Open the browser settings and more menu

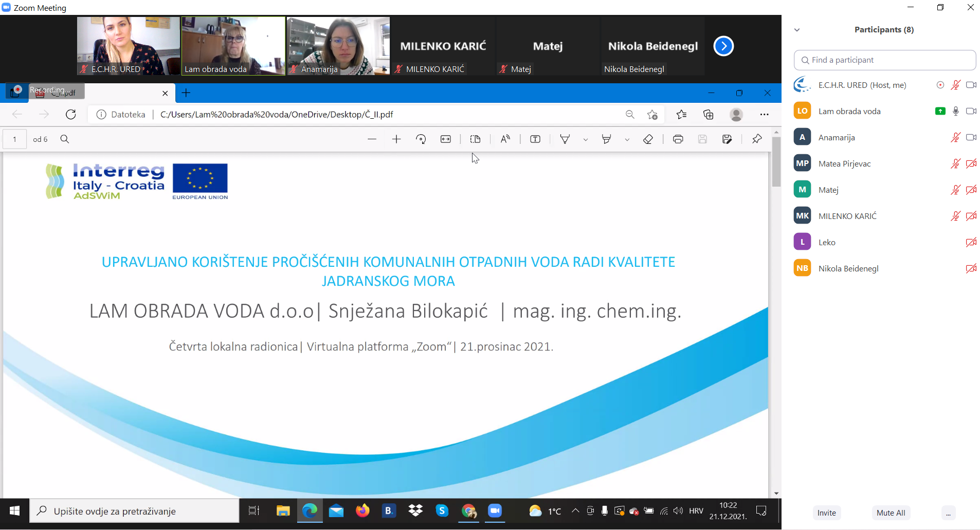coord(764,115)
